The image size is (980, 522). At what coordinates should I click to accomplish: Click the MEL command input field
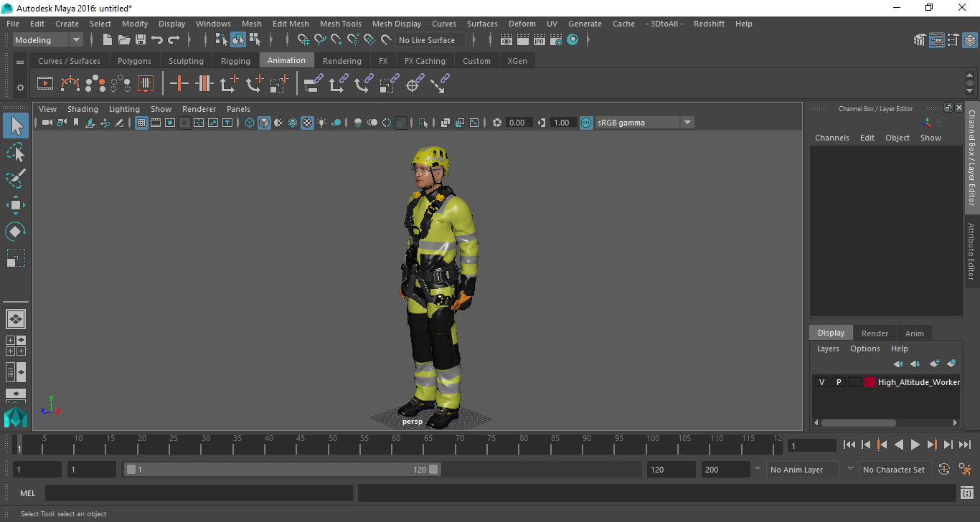click(199, 493)
